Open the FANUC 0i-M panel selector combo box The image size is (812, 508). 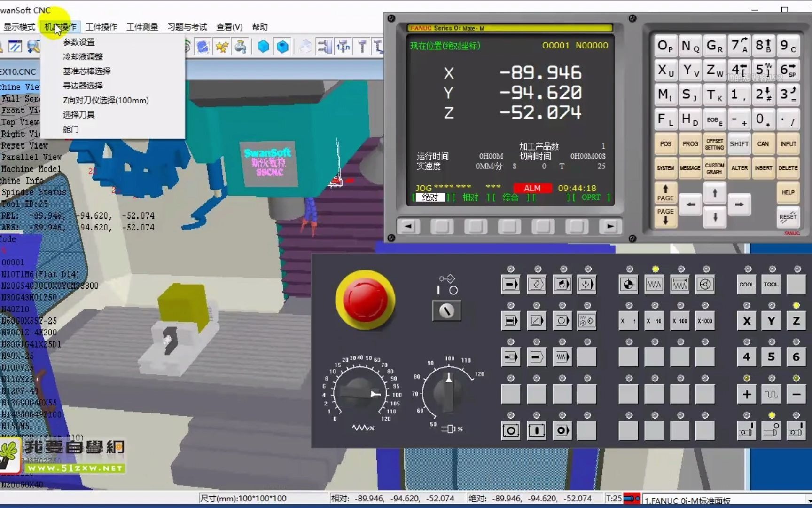(x=726, y=500)
